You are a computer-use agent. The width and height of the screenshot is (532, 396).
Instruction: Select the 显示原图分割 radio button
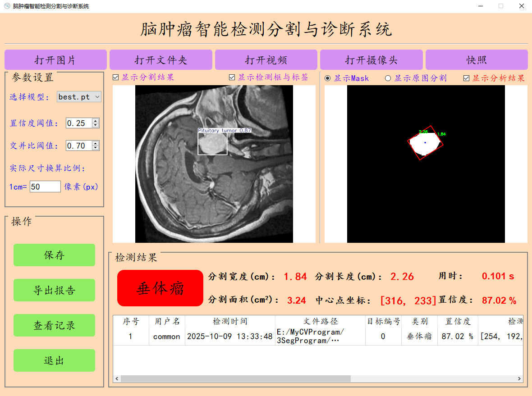tap(388, 78)
